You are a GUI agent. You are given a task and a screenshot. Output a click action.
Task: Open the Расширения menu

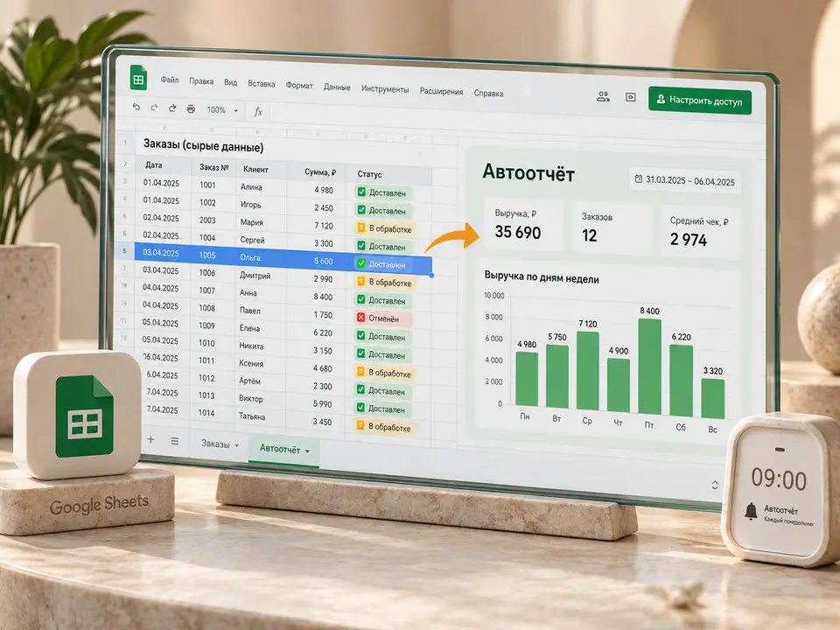tap(441, 91)
